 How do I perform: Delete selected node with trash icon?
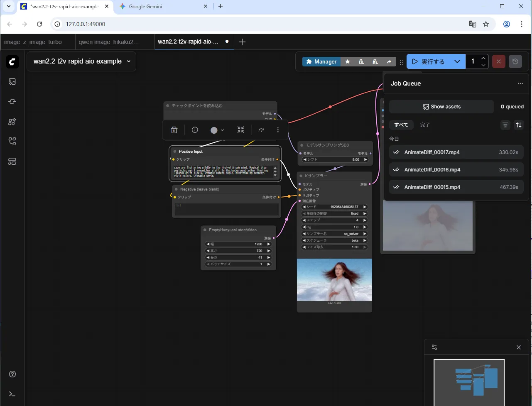tap(174, 130)
